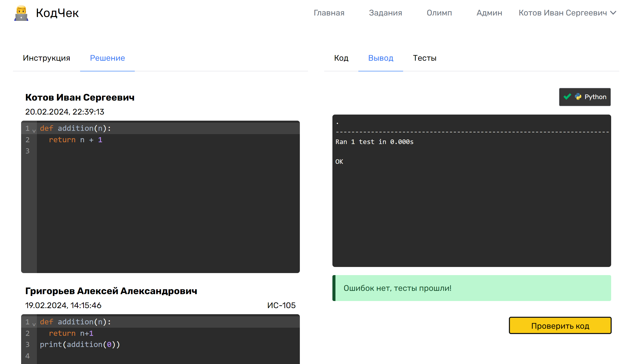Open the Админ navigation link

(x=489, y=13)
